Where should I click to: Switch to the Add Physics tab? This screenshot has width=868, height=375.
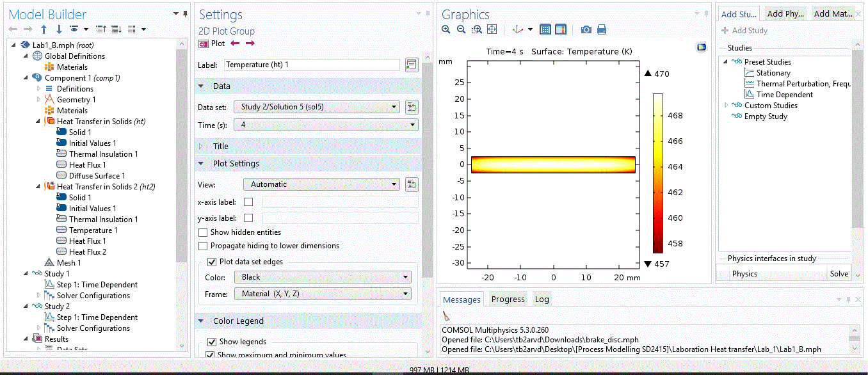[785, 13]
